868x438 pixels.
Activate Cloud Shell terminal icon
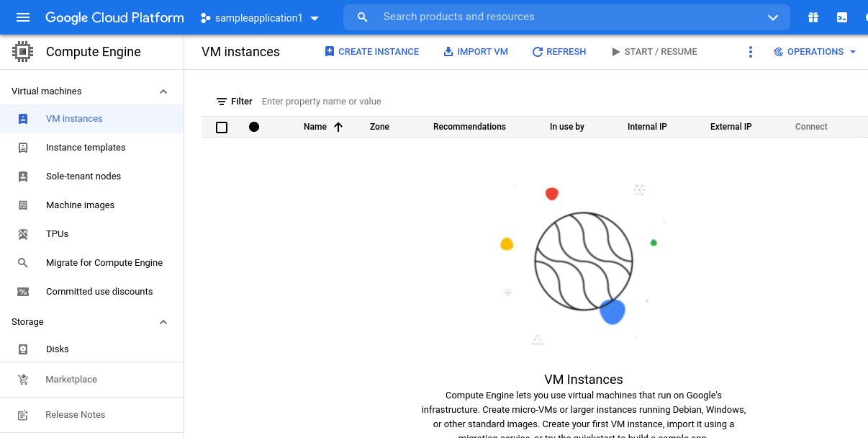click(x=842, y=17)
